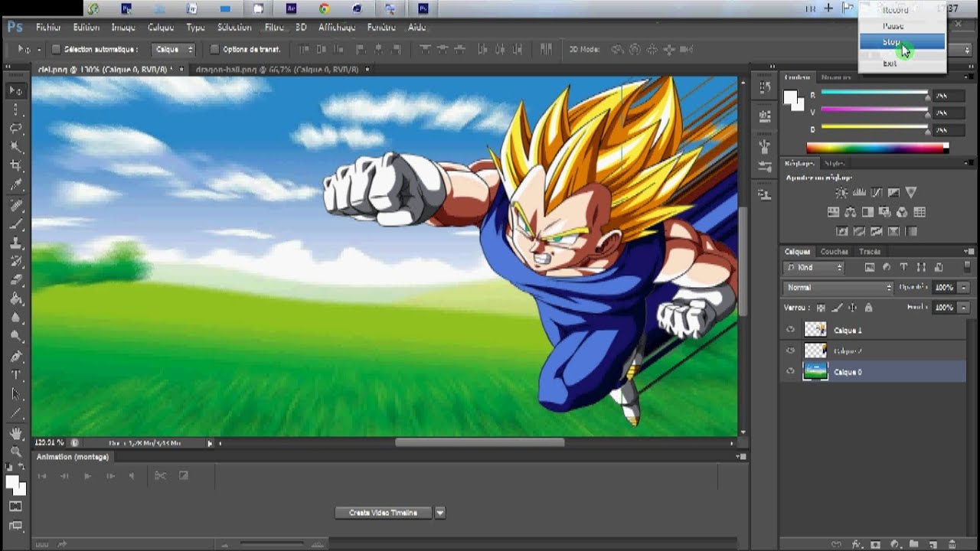Click the foreground color swatch in Color panel
The image size is (980, 551).
791,97
